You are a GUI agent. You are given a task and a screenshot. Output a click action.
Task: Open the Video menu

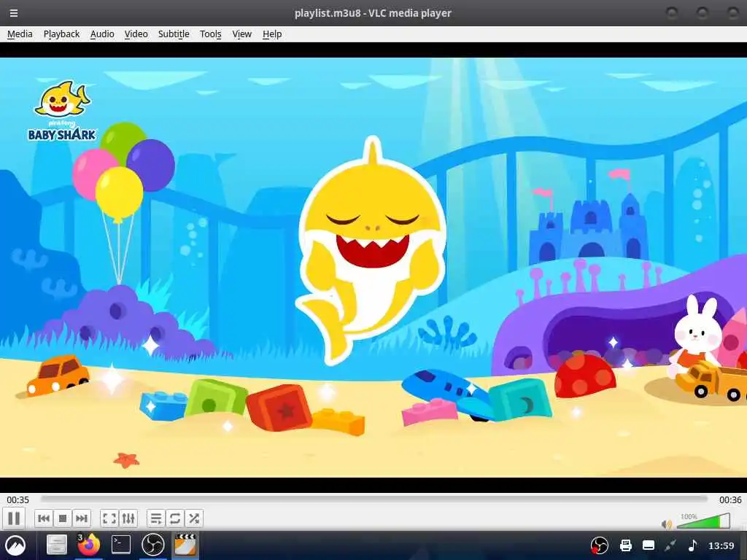(136, 34)
